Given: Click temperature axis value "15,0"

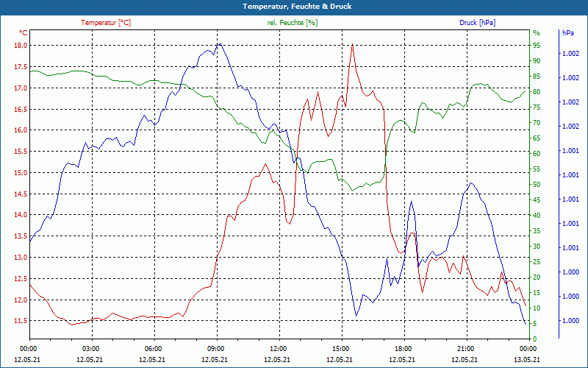Looking at the screenshot, I should pyautogui.click(x=21, y=173).
